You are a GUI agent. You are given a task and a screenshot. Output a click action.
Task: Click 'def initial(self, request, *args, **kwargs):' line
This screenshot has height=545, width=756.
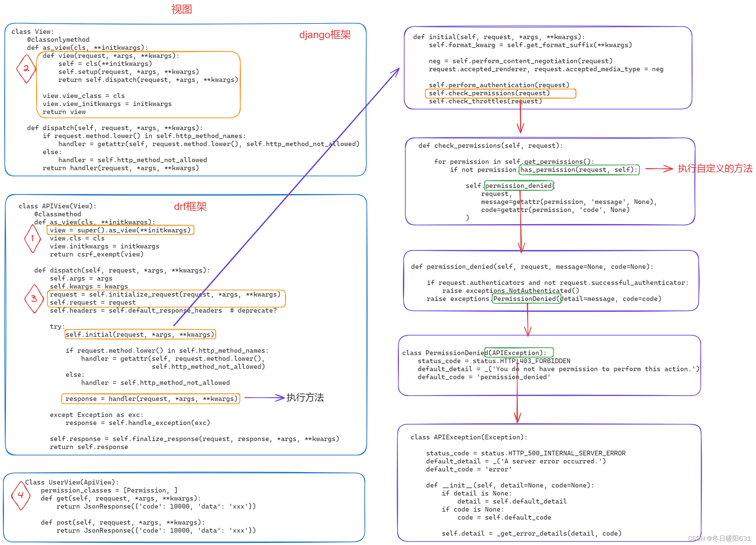[x=499, y=37]
